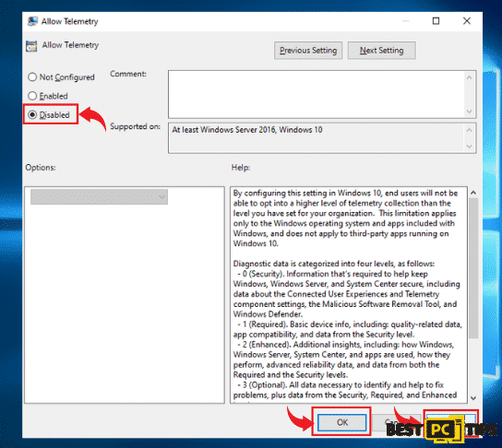Go to Previous Setting
This screenshot has width=502, height=448.
tap(308, 50)
